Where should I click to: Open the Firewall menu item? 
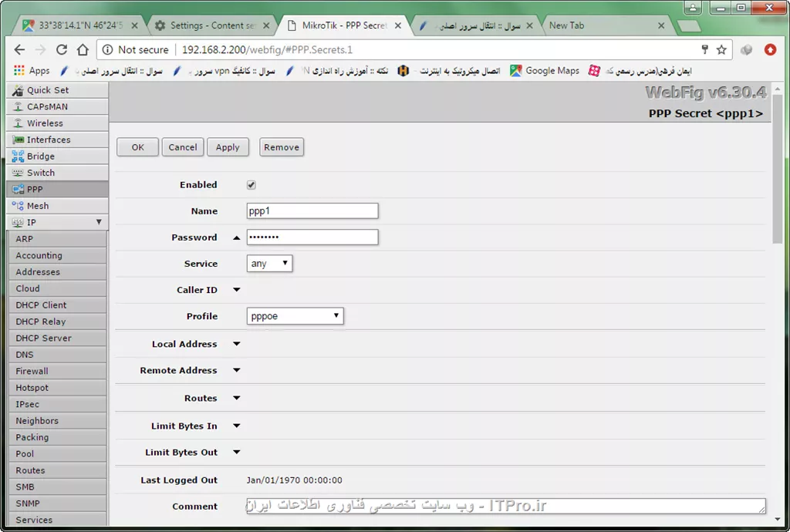point(57,372)
